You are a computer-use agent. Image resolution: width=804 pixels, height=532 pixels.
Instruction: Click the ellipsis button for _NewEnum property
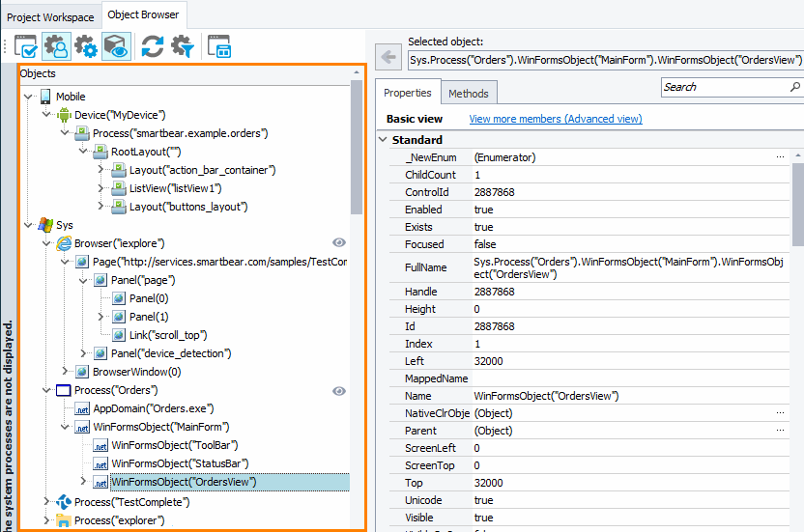pyautogui.click(x=780, y=156)
